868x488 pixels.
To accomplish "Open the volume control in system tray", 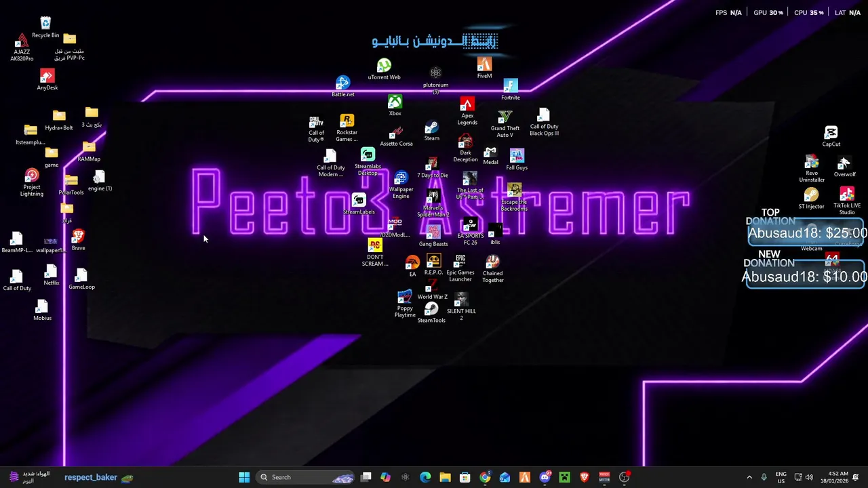I will (x=809, y=477).
